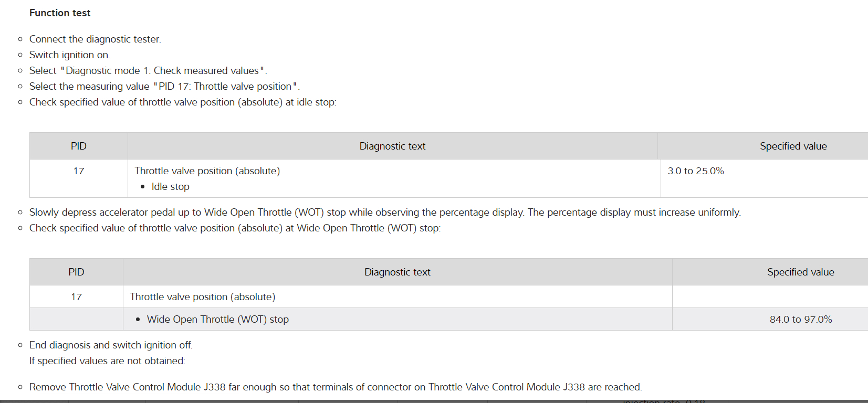
Task: Click the Specified value header in the first table
Action: pyautogui.click(x=793, y=146)
